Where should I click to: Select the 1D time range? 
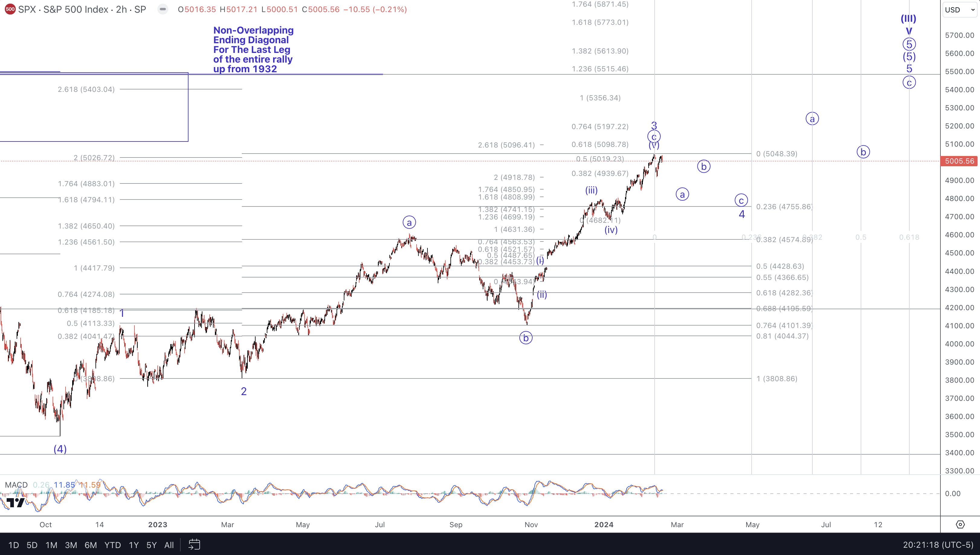tap(14, 545)
